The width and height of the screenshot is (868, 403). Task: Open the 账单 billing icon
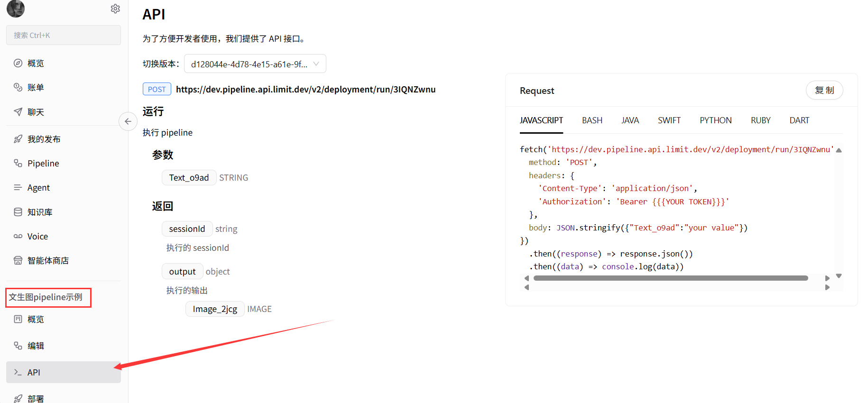[x=18, y=87]
